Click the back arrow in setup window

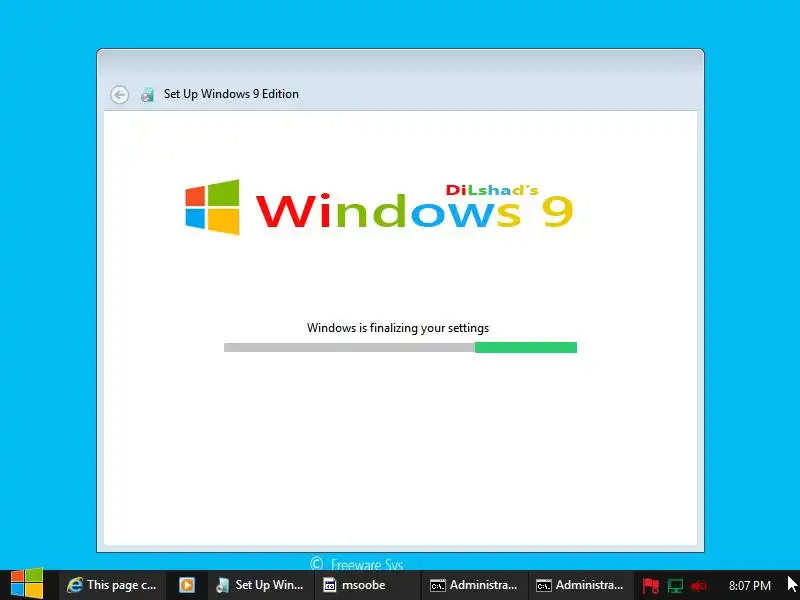click(119, 95)
